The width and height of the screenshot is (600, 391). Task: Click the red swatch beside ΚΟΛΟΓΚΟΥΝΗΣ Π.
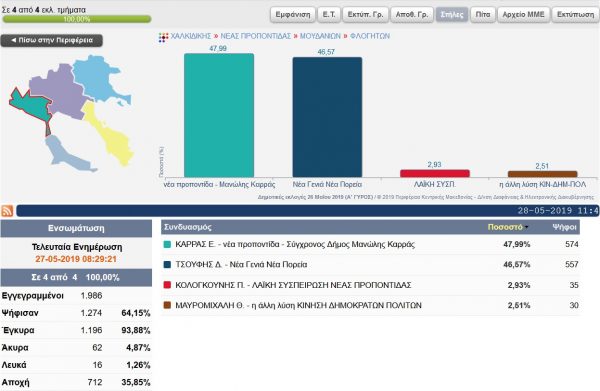[x=167, y=285]
